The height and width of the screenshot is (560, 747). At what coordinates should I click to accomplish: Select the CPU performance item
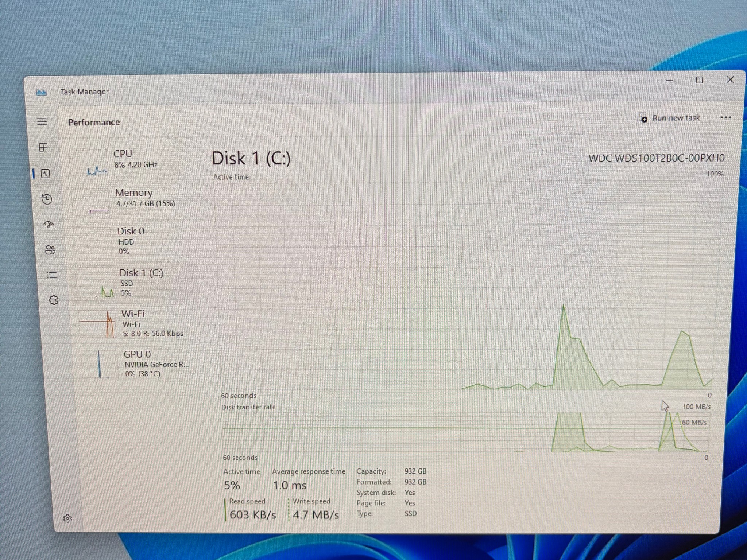click(133, 162)
